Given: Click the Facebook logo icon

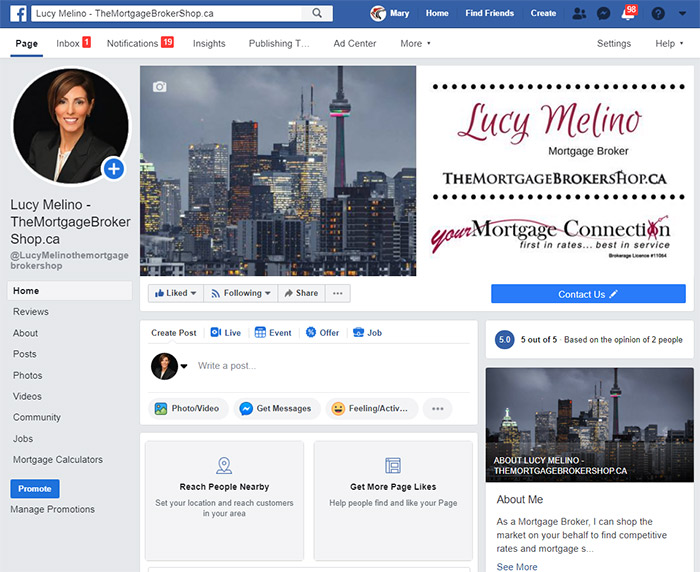Looking at the screenshot, I should 18,13.
